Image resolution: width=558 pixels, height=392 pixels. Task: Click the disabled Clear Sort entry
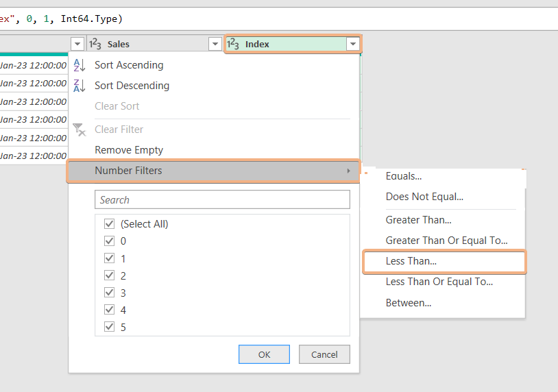117,106
